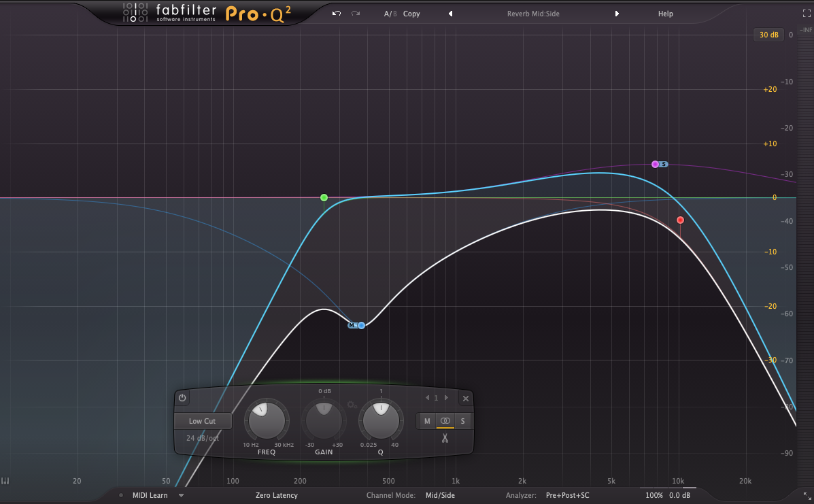Open the Pre+Post+SC analyzer settings

pos(567,495)
